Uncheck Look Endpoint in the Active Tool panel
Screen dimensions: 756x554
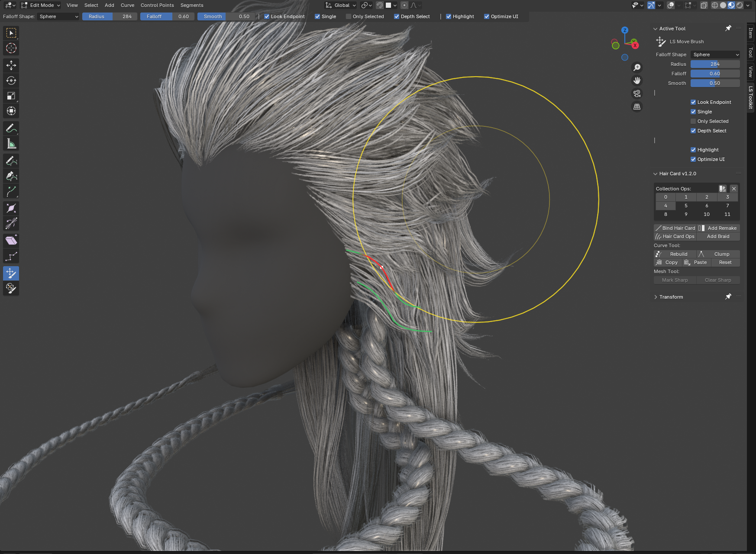tap(693, 102)
